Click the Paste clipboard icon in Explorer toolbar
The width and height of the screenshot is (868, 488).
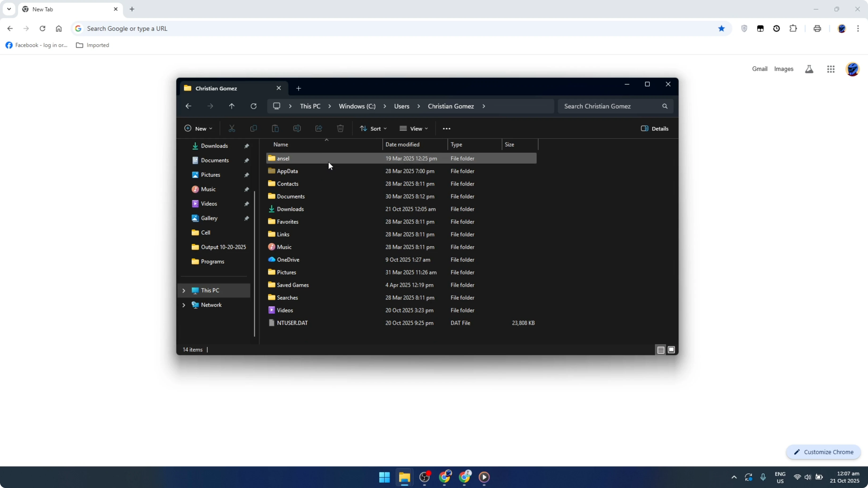pos(275,128)
